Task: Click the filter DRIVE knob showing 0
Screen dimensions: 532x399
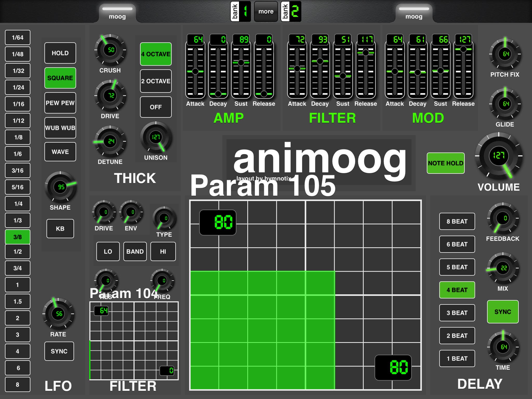Action: 104,212
